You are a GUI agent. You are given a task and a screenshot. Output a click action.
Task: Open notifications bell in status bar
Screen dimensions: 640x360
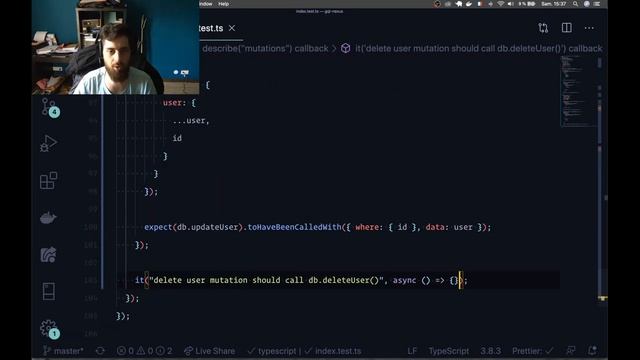click(x=592, y=350)
